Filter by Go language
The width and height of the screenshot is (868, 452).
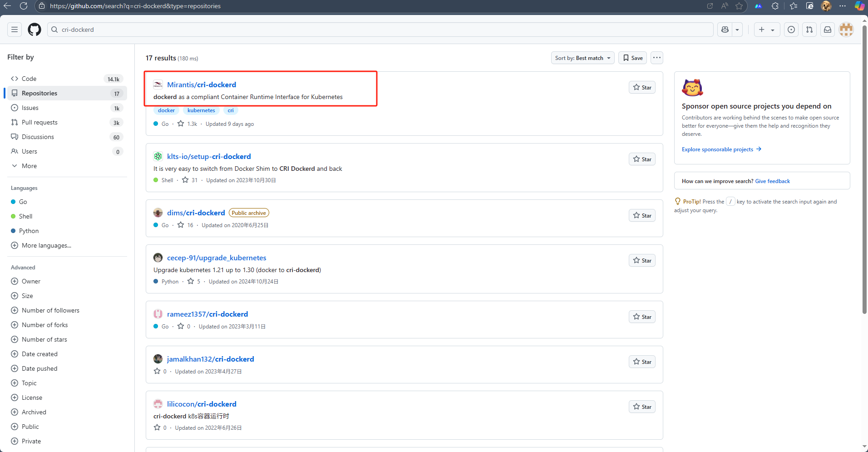click(67, 202)
